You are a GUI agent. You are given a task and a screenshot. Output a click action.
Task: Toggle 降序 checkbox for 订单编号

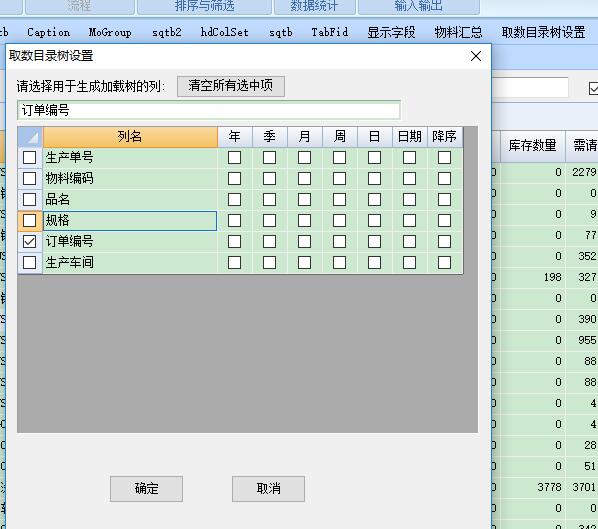point(444,241)
